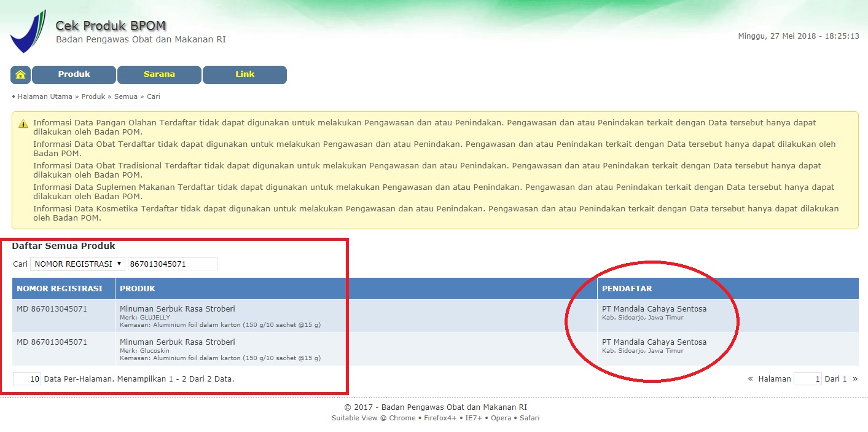The width and height of the screenshot is (868, 432).
Task: Click Kab. Sidoarjo text in Glucoskin row
Action: [x=643, y=351]
